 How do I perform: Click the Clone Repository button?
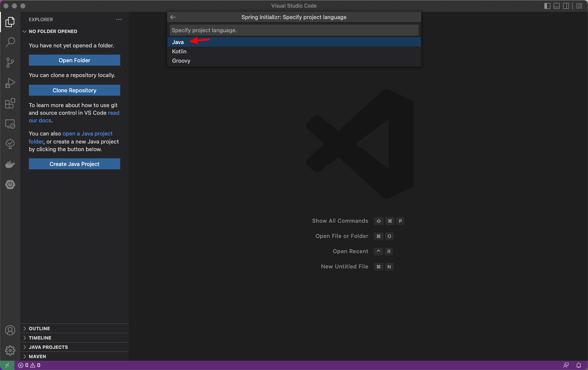(75, 90)
